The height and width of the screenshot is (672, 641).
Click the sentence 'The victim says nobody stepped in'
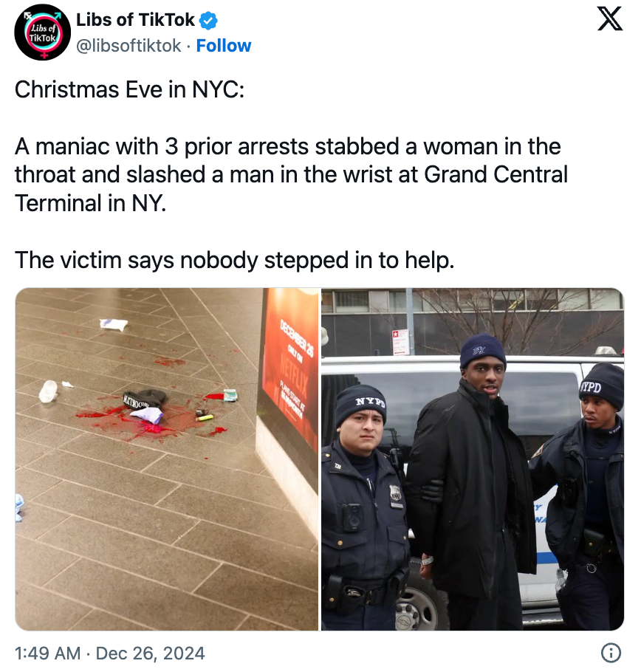[x=234, y=260]
